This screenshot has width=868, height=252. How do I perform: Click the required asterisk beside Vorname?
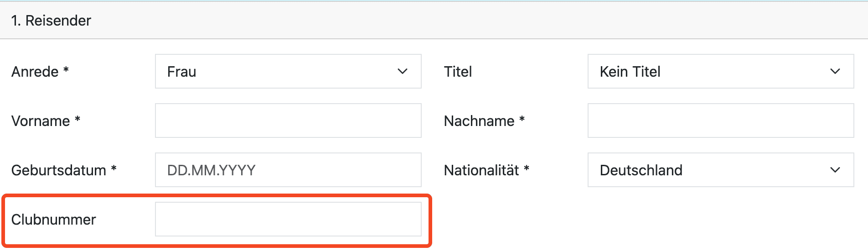point(77,119)
